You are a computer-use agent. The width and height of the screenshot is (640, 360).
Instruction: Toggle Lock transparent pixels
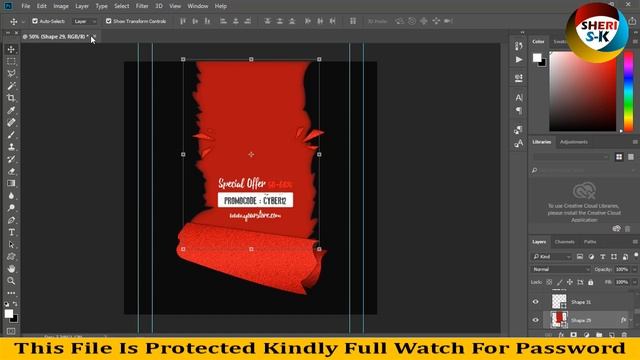[549, 282]
